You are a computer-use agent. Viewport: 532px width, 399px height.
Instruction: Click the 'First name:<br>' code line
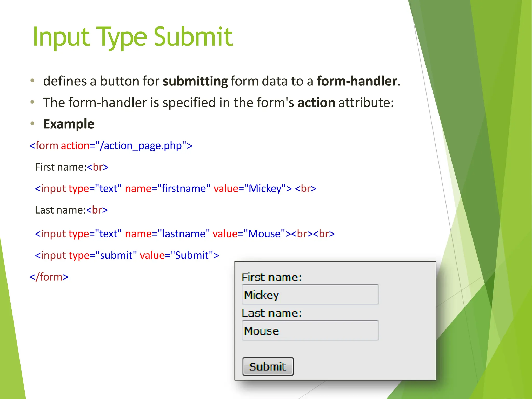[72, 167]
